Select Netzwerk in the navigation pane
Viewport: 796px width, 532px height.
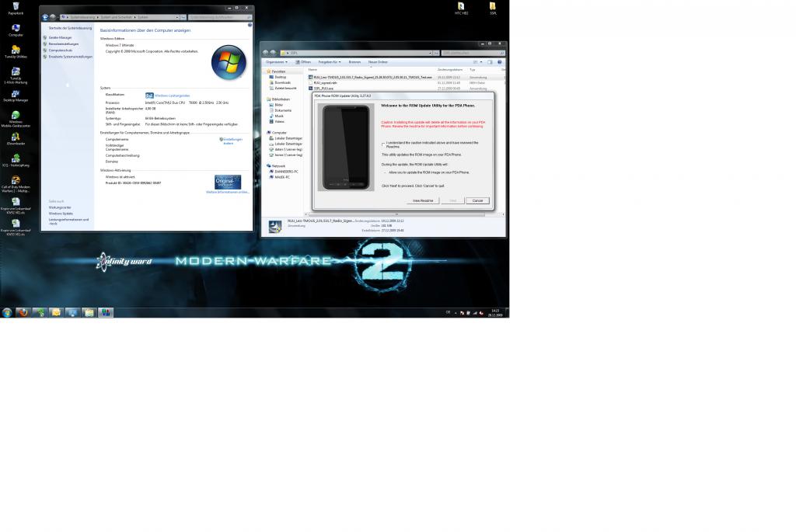pos(278,166)
